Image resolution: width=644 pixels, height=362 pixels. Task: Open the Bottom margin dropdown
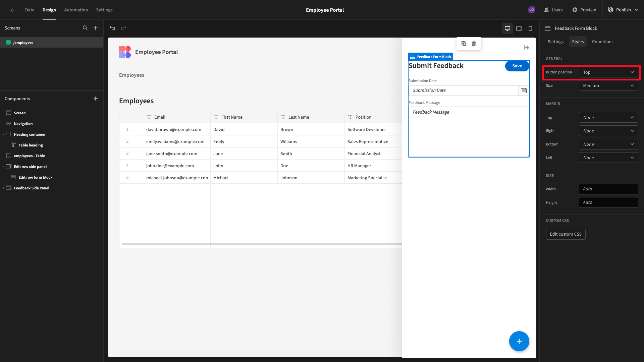pos(608,144)
